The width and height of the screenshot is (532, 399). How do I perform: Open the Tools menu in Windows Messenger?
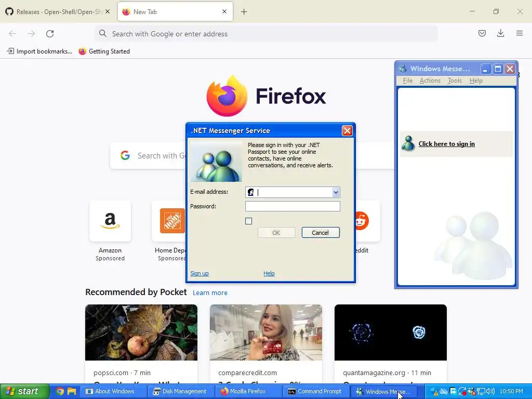coord(455,81)
